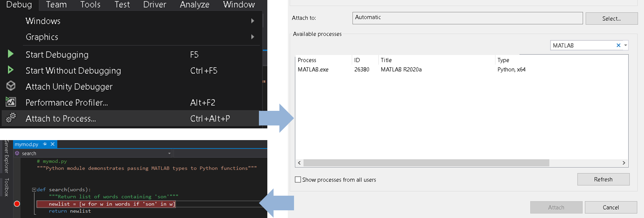The width and height of the screenshot is (644, 218).
Task: Expand the Graphics submenu arrow
Action: pyautogui.click(x=252, y=37)
